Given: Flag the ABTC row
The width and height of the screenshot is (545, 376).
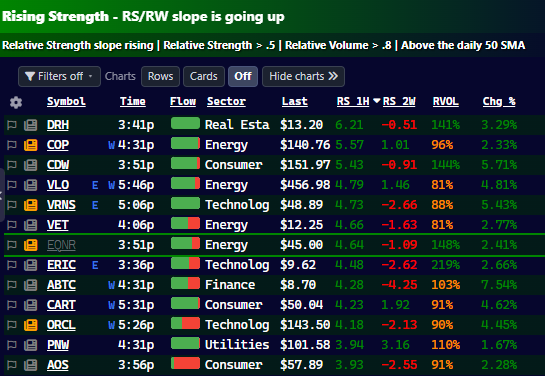Looking at the screenshot, I should [12, 285].
